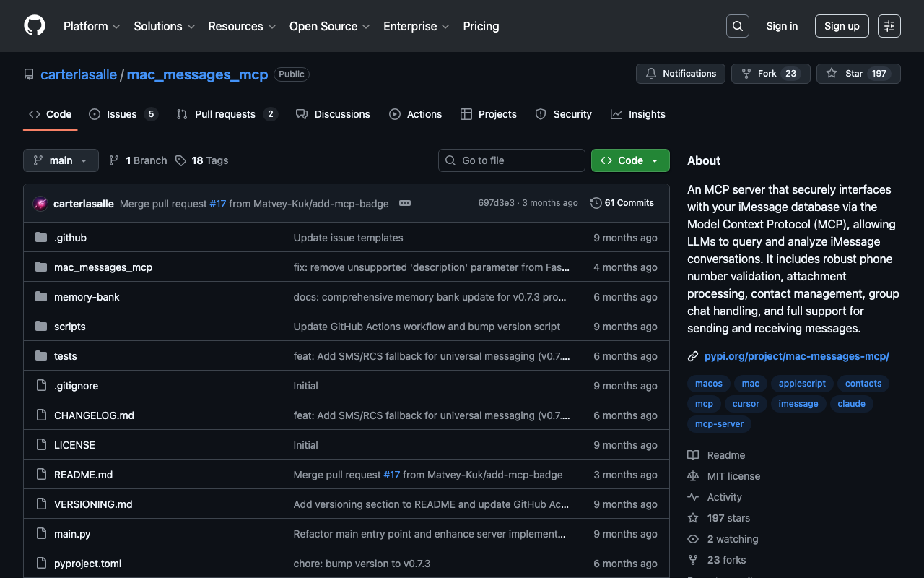Select the imessage topic tag
Screen dimensions: 924x578
pos(798,404)
